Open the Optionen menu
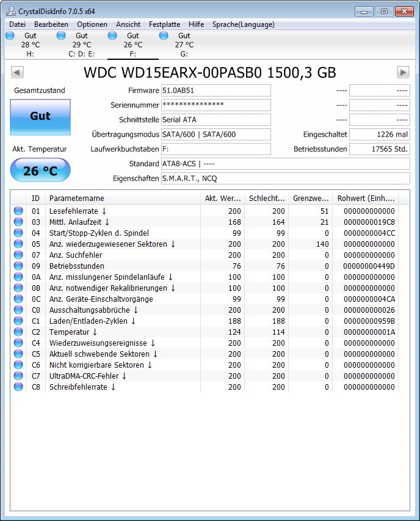 pyautogui.click(x=92, y=24)
